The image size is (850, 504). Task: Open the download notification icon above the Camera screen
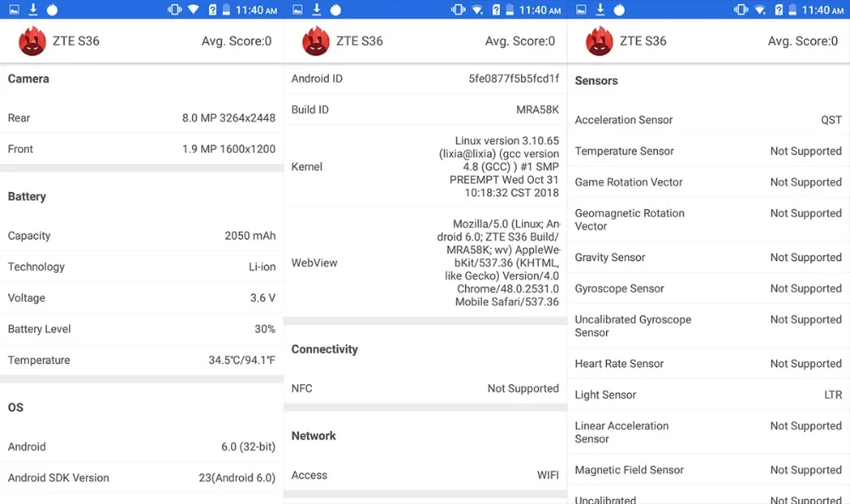click(x=33, y=9)
